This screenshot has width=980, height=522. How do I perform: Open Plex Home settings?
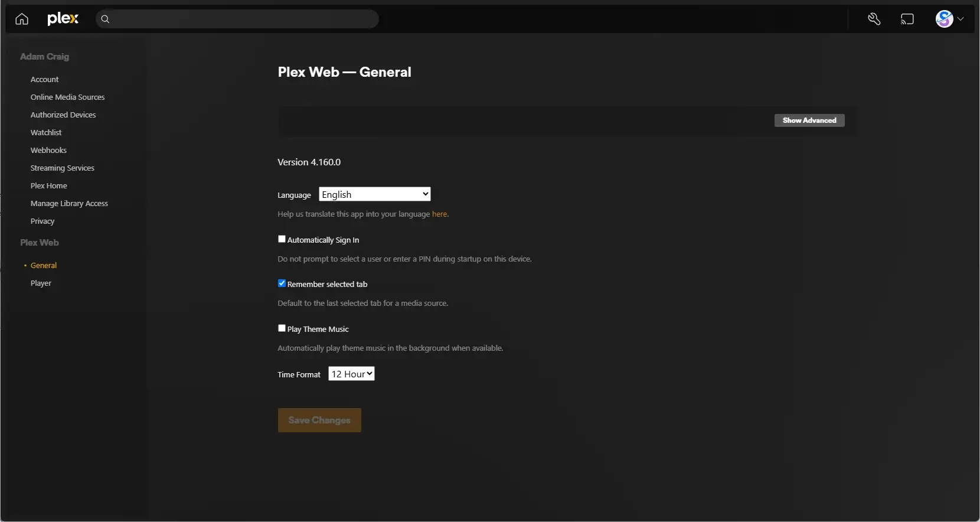pyautogui.click(x=49, y=185)
